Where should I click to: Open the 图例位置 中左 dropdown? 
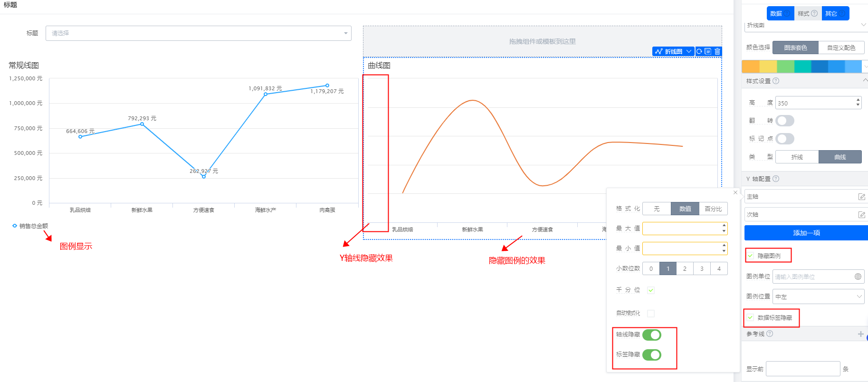[x=819, y=296]
